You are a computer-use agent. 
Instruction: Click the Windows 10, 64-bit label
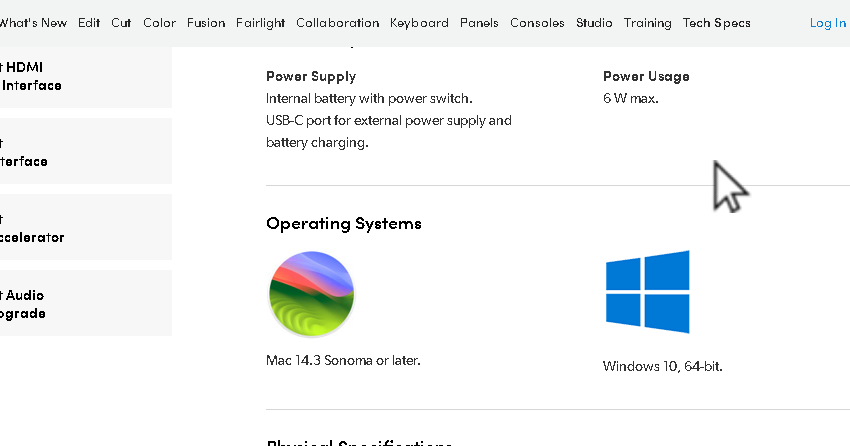tap(662, 366)
